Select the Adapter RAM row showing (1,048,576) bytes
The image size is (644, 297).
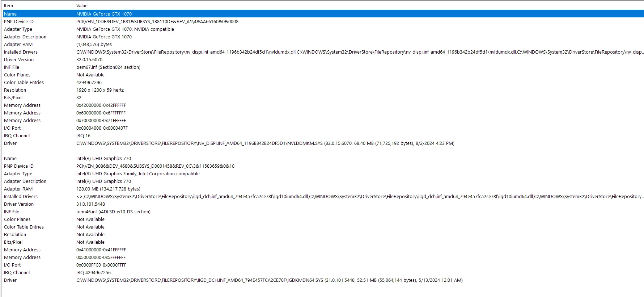[323, 44]
